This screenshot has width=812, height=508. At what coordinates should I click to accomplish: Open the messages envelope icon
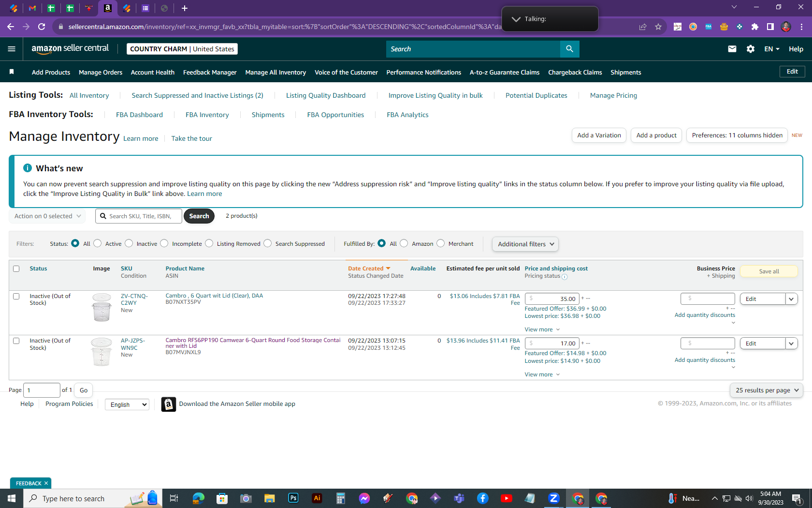click(x=732, y=49)
